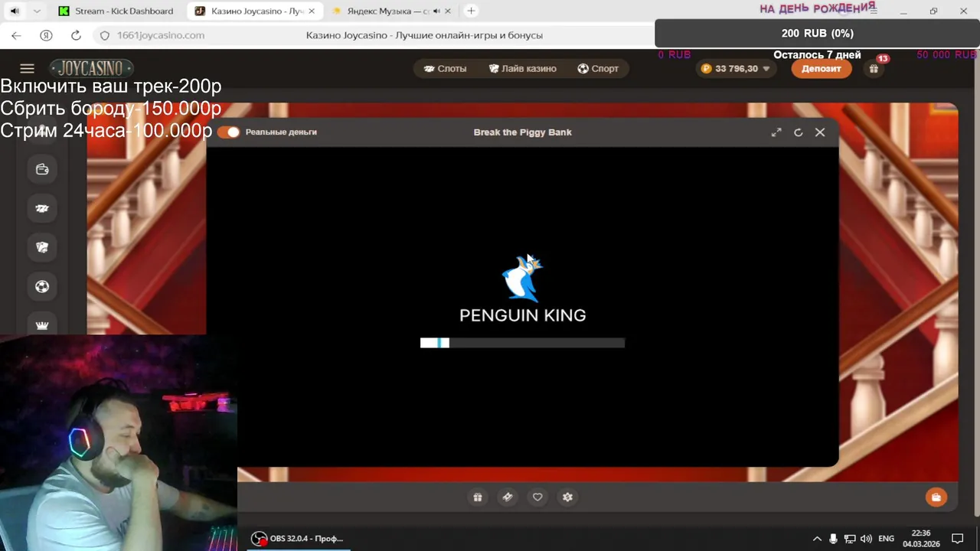The width and height of the screenshot is (980, 551).
Task: Click the ticket icon below the game
Action: (507, 497)
